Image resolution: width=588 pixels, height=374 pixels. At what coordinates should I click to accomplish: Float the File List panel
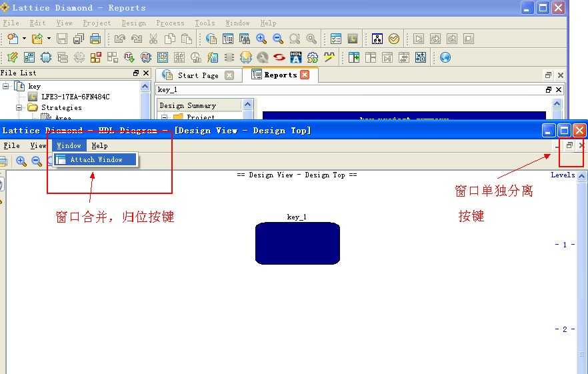tap(136, 73)
